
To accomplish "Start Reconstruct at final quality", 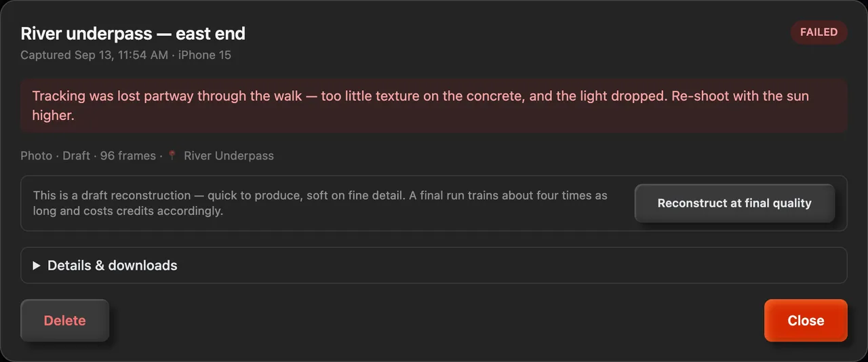I will tap(734, 203).
